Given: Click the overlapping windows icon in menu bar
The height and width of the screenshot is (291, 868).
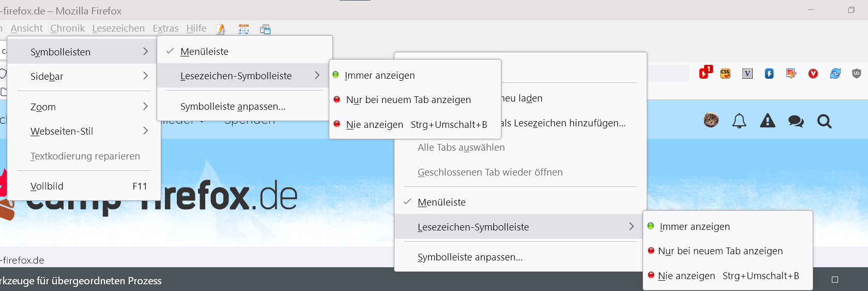Looking at the screenshot, I should 265,29.
